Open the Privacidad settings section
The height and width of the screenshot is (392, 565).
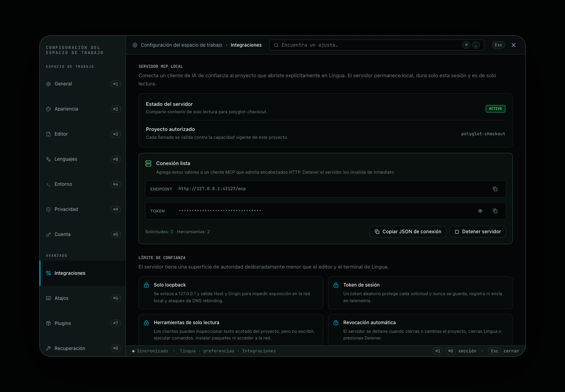coord(83,209)
